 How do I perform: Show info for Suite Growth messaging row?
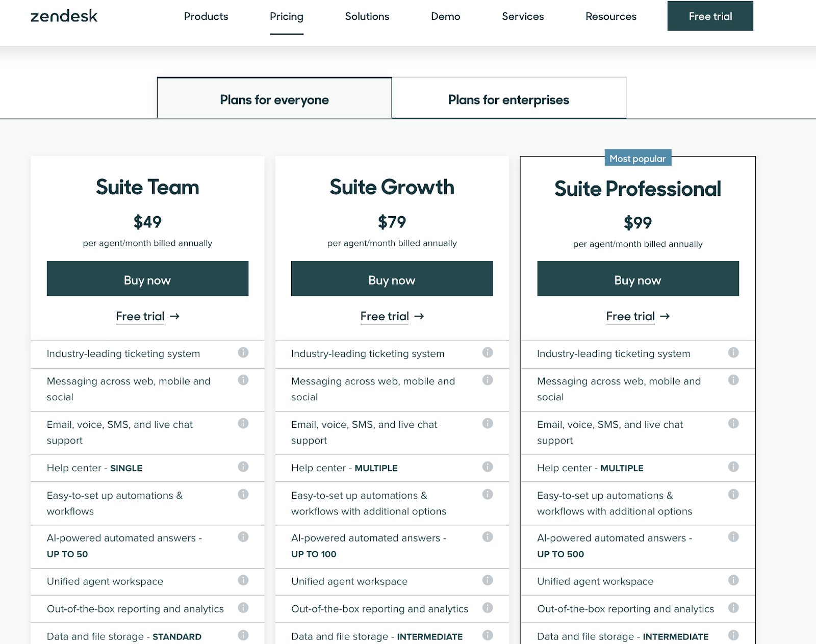pyautogui.click(x=488, y=380)
